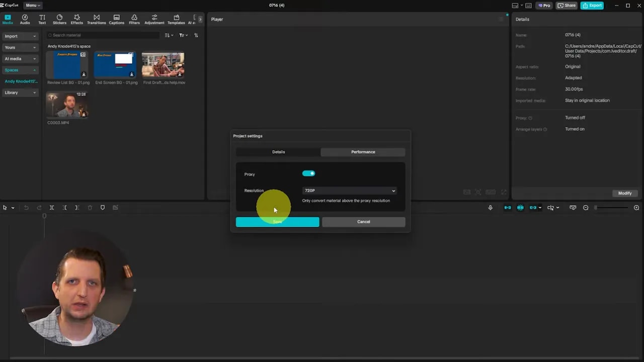
Task: Open the Captions panel
Action: 116,19
